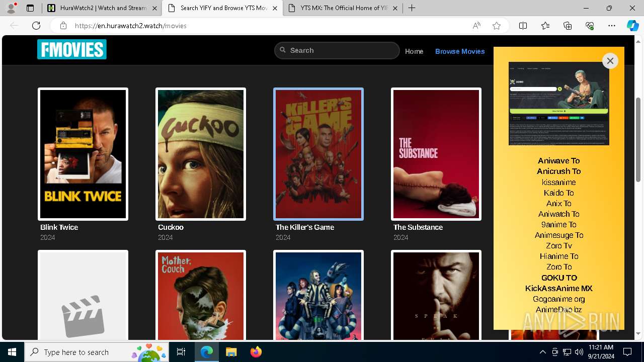Open Collections icon
This screenshot has height=362, width=644.
pos(568,26)
